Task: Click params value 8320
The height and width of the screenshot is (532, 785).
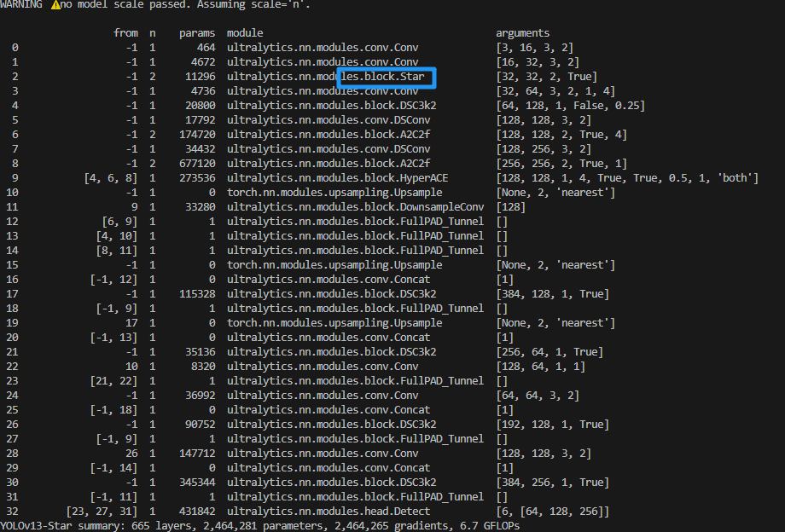Action: coord(203,367)
